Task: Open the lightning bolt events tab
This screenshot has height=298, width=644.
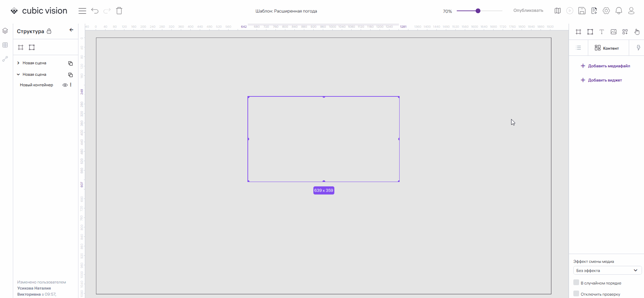Action: pyautogui.click(x=638, y=48)
